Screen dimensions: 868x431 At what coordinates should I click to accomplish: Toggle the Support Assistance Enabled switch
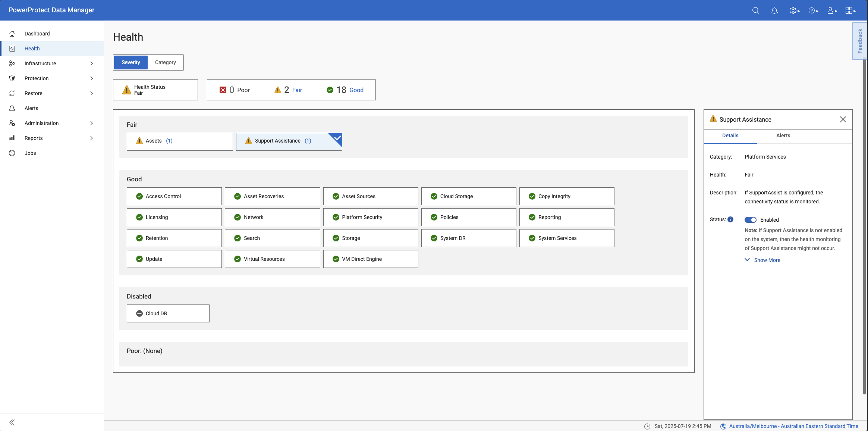[x=750, y=220]
